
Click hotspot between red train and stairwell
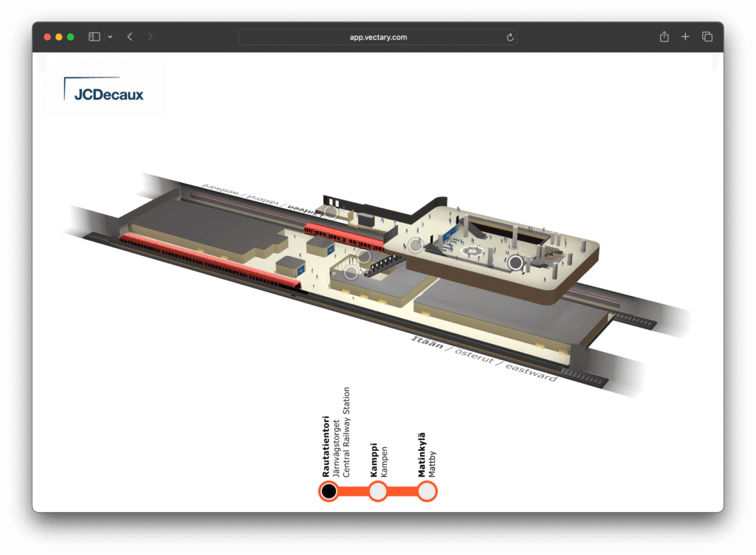(x=363, y=256)
